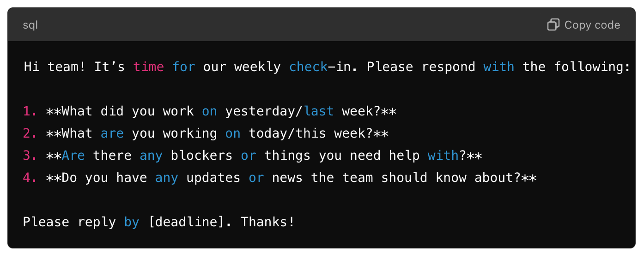
Task: Click the "Copy code" text button
Action: (592, 25)
